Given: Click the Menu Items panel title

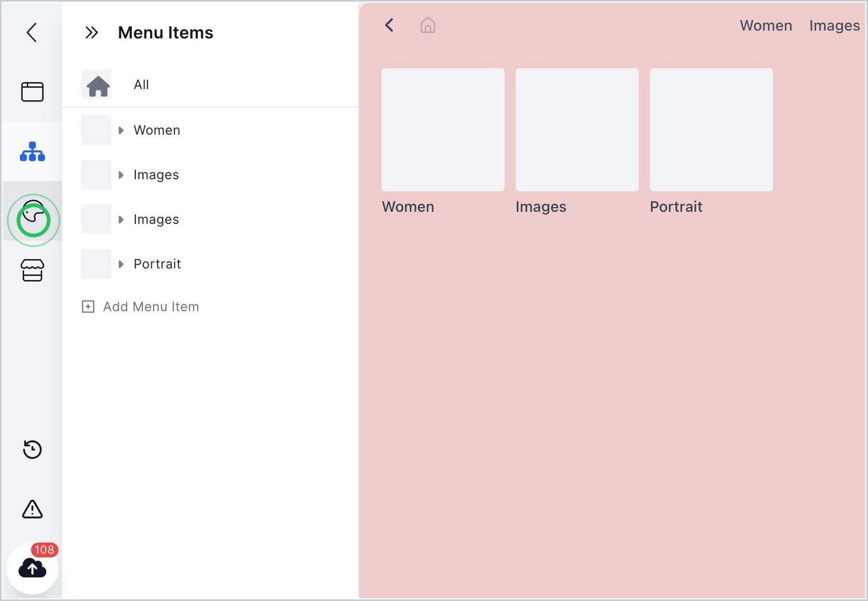Looking at the screenshot, I should (x=166, y=33).
